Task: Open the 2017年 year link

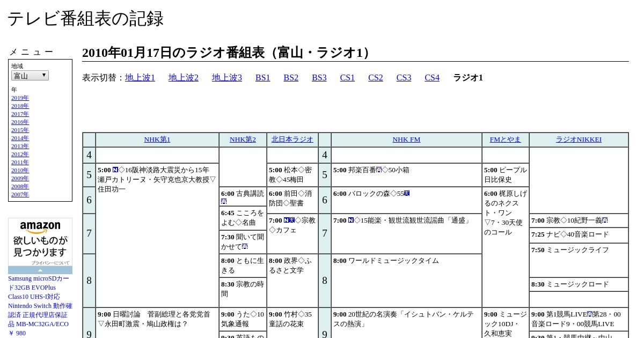Action: point(20,114)
